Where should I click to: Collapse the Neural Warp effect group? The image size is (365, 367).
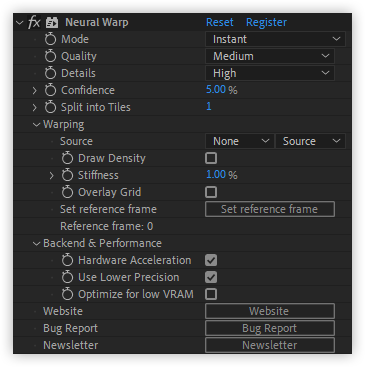click(20, 23)
